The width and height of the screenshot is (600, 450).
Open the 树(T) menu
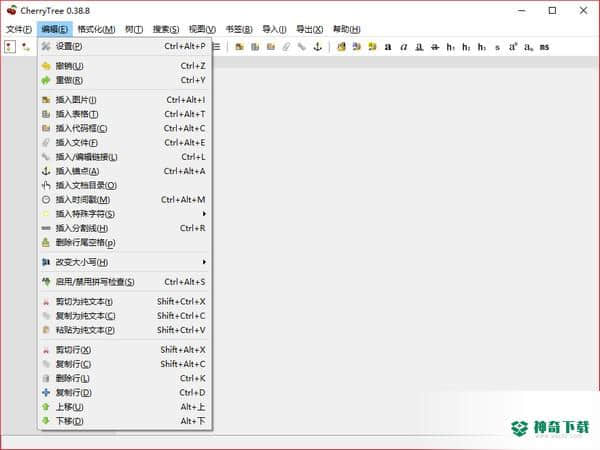coord(134,29)
